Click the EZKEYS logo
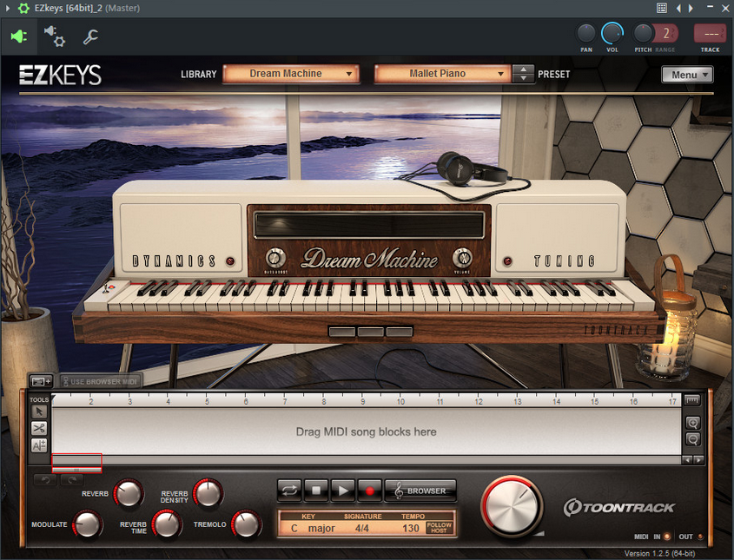The height and width of the screenshot is (560, 734). 60,75
